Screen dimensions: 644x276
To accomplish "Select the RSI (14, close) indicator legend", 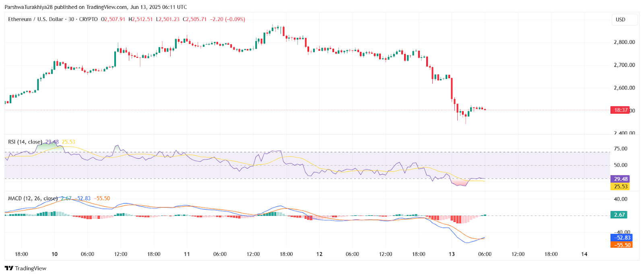I will click(25, 142).
